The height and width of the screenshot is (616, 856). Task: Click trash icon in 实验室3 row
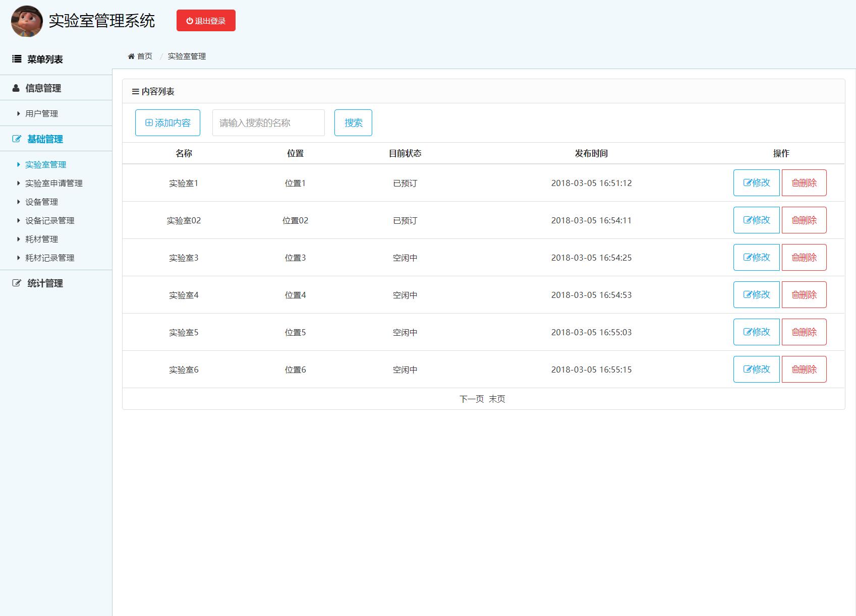click(x=795, y=258)
